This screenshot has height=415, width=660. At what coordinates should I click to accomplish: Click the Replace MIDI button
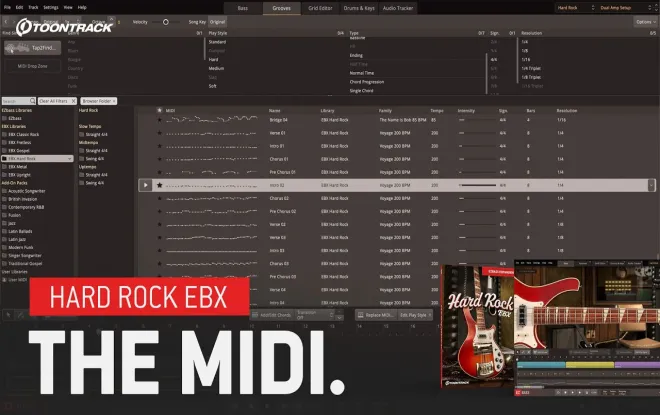[375, 315]
